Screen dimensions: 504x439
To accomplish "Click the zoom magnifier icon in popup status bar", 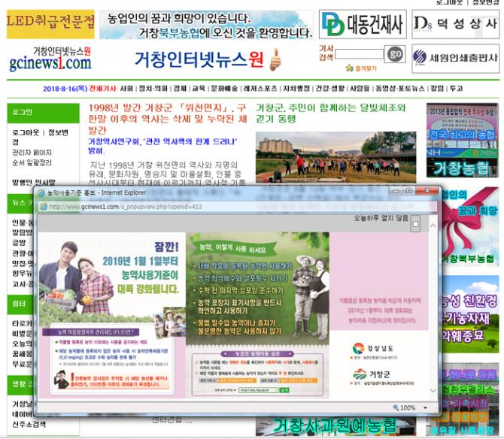I will click(396, 407).
